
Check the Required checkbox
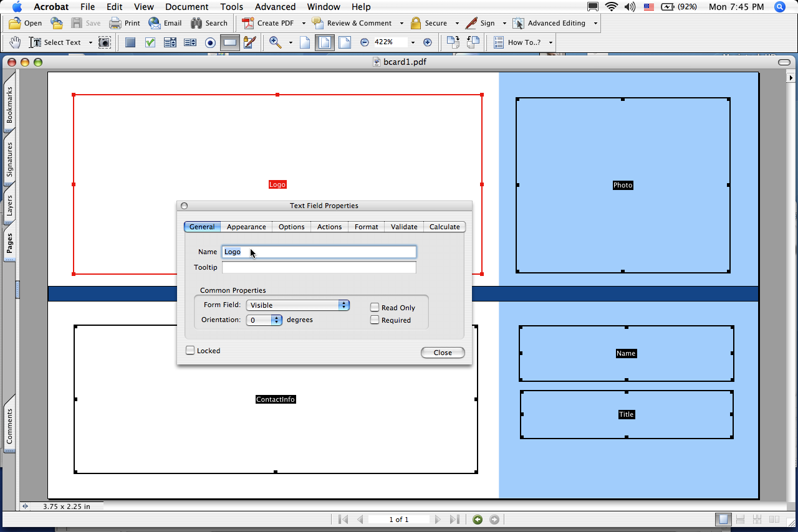point(375,320)
